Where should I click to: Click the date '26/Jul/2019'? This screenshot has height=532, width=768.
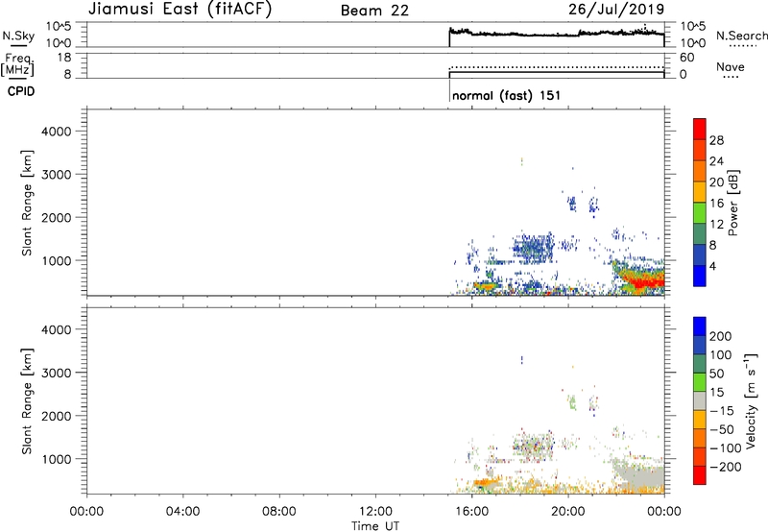(616, 9)
